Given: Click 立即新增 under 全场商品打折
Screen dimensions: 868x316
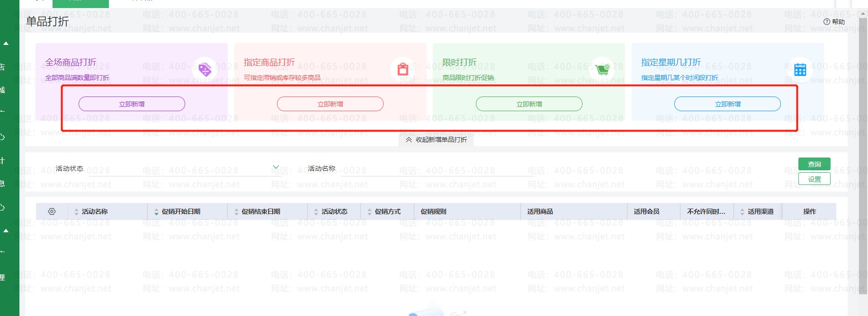Looking at the screenshot, I should (x=132, y=104).
